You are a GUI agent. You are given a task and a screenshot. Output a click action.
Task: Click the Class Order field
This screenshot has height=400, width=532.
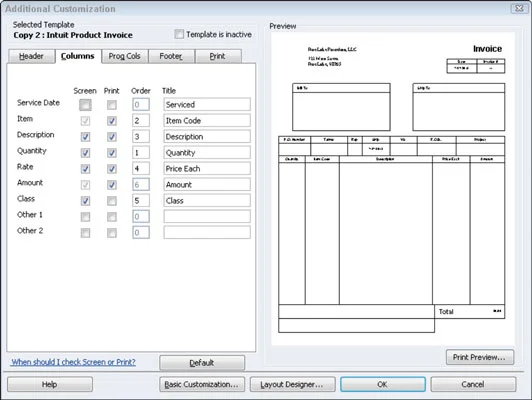pyautogui.click(x=141, y=201)
